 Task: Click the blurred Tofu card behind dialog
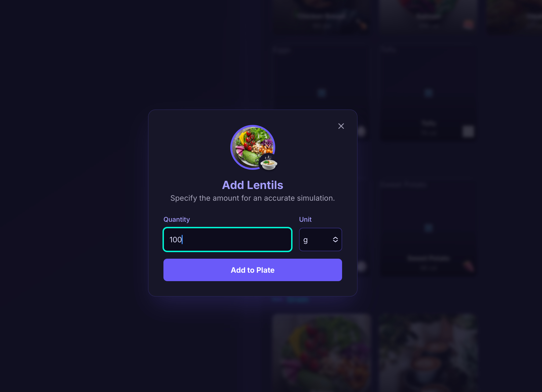point(429,127)
